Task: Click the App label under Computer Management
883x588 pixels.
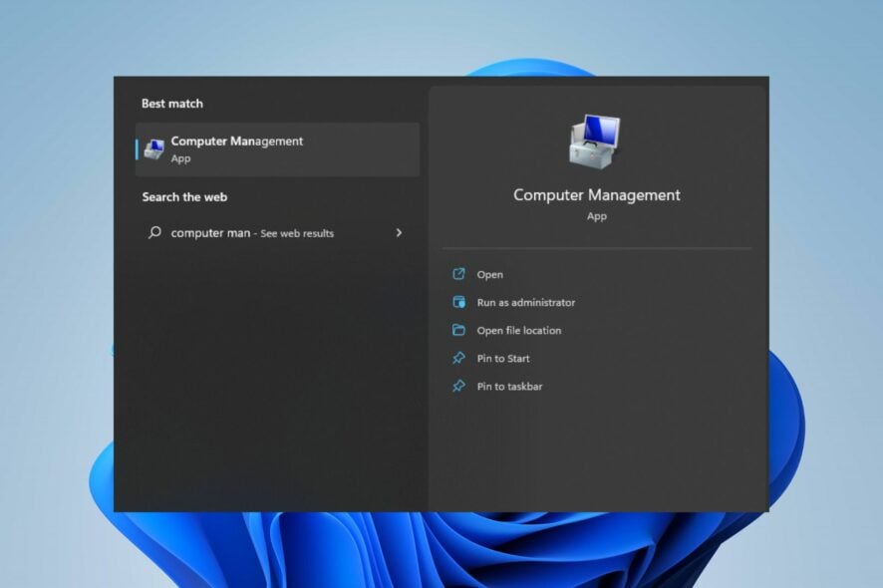Action: click(x=180, y=157)
